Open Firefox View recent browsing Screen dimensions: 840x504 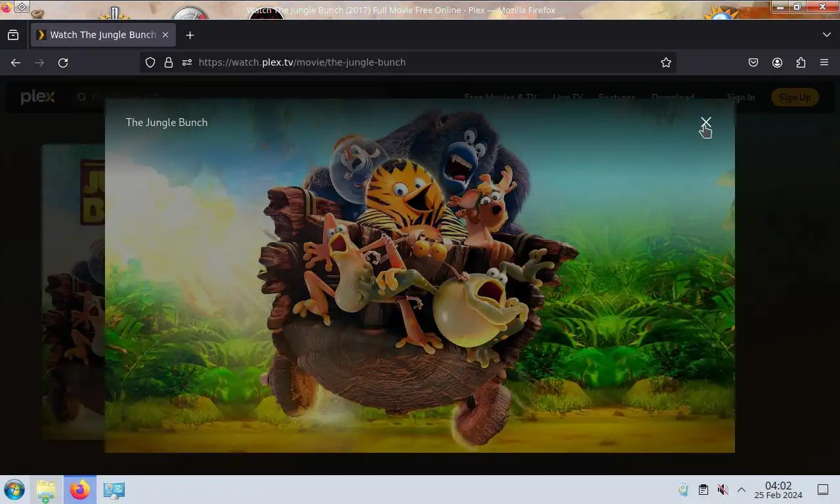pyautogui.click(x=13, y=35)
